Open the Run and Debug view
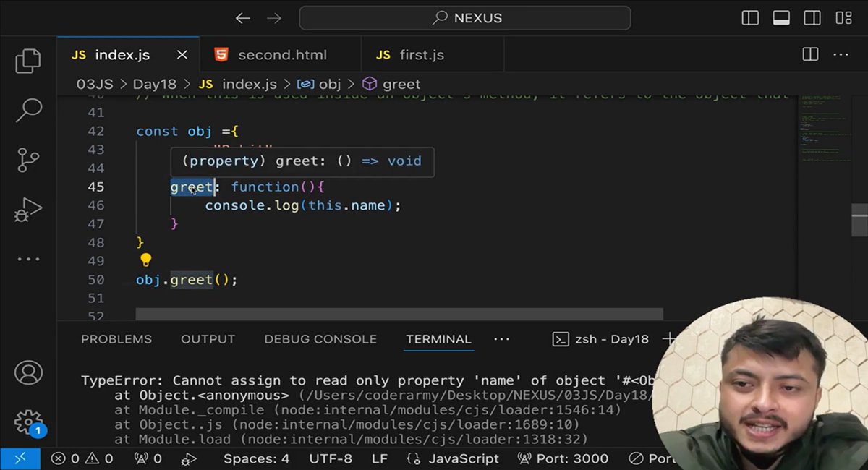The width and height of the screenshot is (868, 470). pos(28,210)
